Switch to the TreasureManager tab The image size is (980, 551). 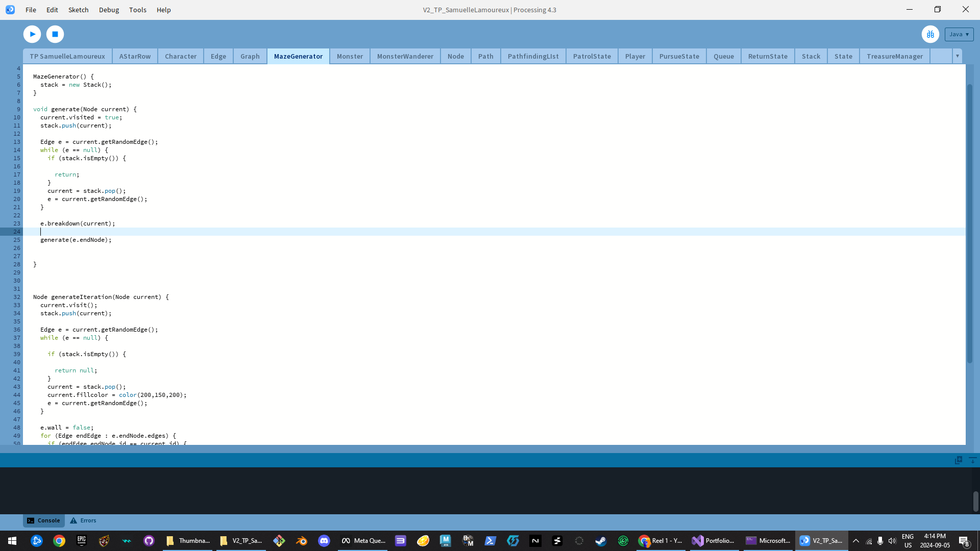click(894, 56)
